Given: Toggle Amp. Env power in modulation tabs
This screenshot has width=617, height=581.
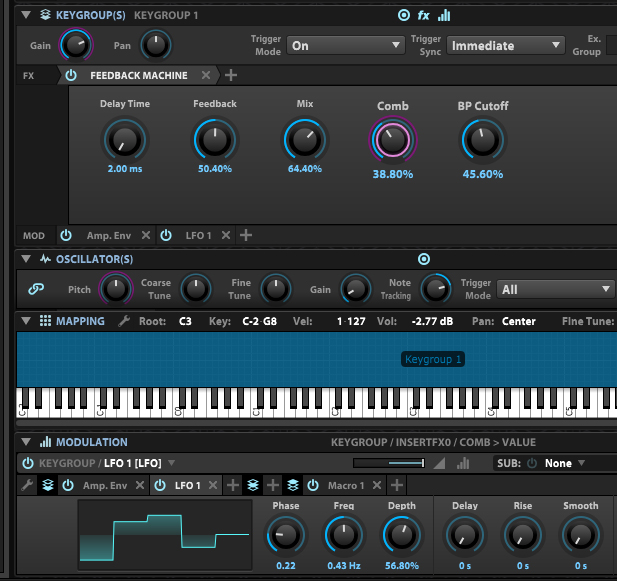Looking at the screenshot, I should click(68, 485).
